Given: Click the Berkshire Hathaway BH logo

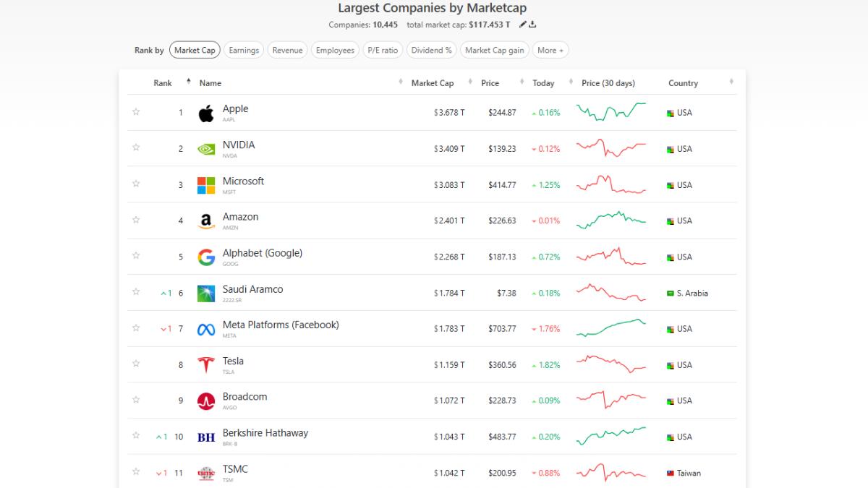Looking at the screenshot, I should click(206, 437).
